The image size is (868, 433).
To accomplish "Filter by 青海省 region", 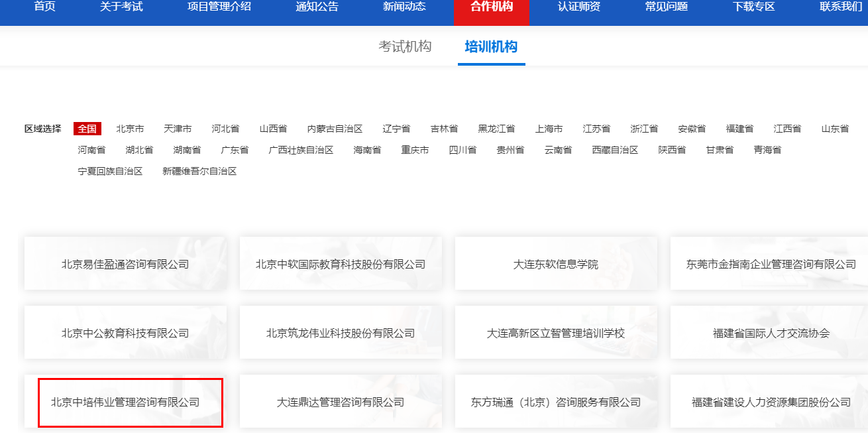I will (x=767, y=150).
